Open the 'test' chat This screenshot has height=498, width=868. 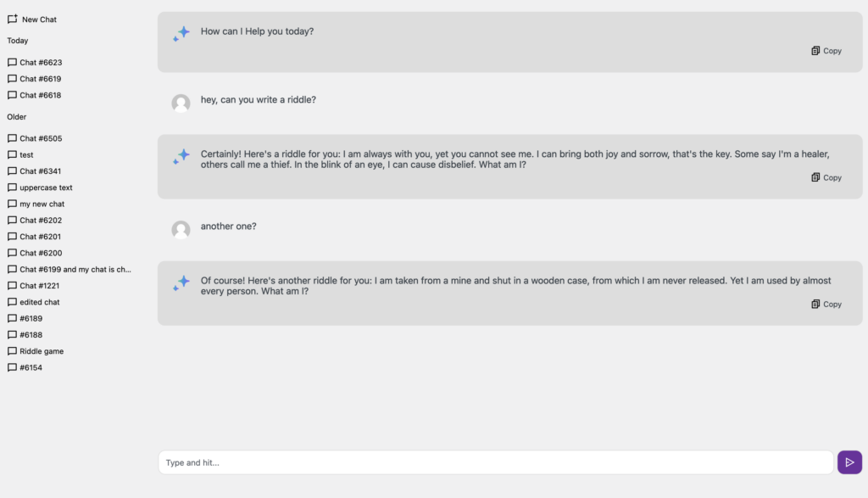pos(27,154)
